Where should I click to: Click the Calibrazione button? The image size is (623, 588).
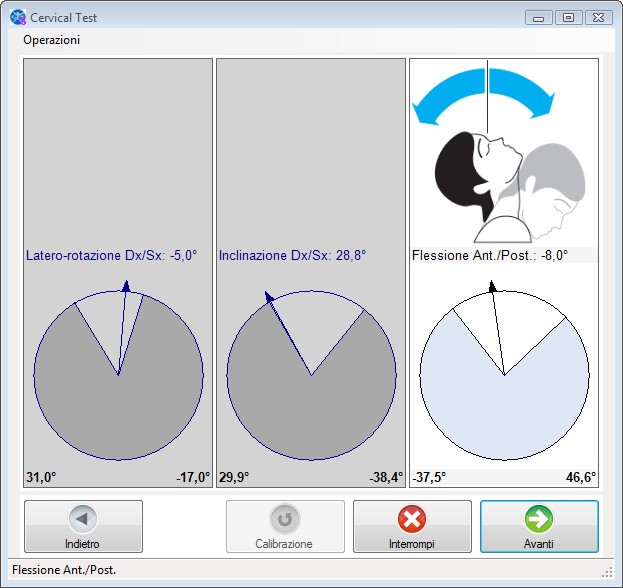(x=285, y=526)
